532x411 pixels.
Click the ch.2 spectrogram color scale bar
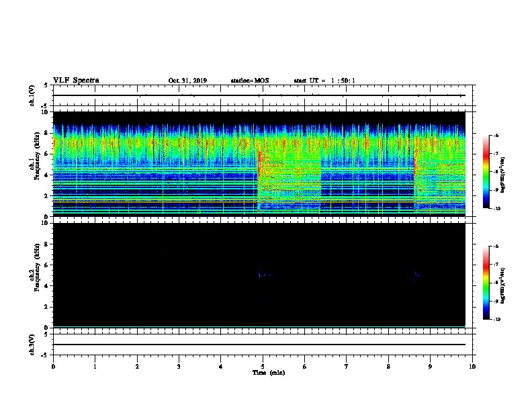click(486, 283)
